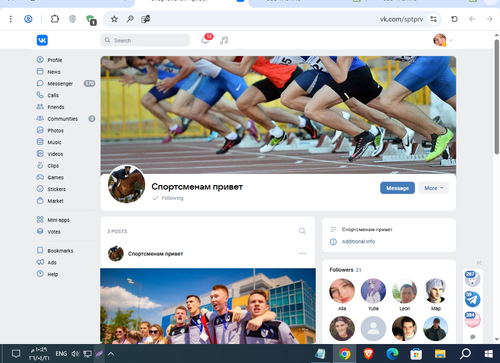Open Brave browser in the taskbar

[368, 354]
